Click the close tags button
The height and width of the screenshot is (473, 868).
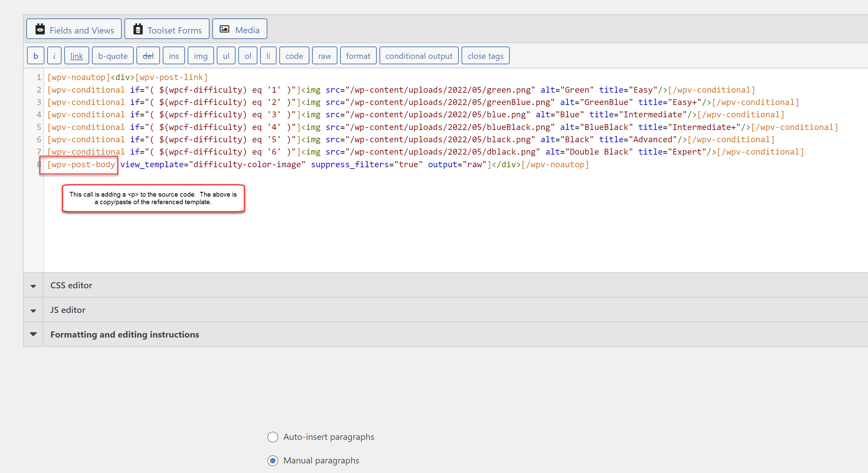[x=485, y=56]
